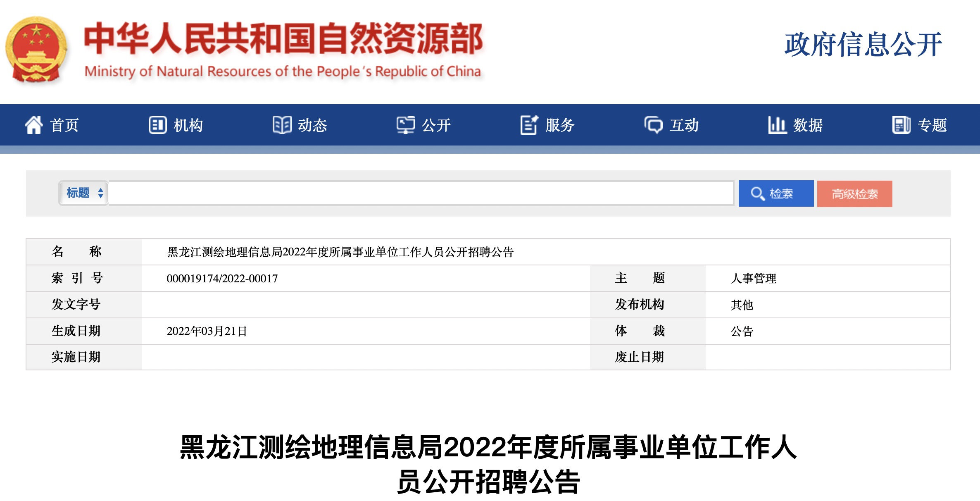980x501 pixels.
Task: Click the 互动 chat bubble icon
Action: click(653, 125)
